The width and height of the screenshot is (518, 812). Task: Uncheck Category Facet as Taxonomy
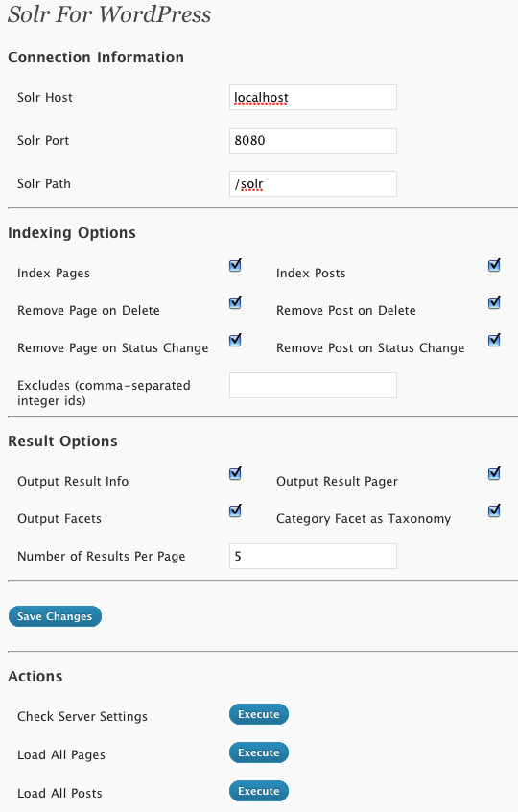pos(494,511)
